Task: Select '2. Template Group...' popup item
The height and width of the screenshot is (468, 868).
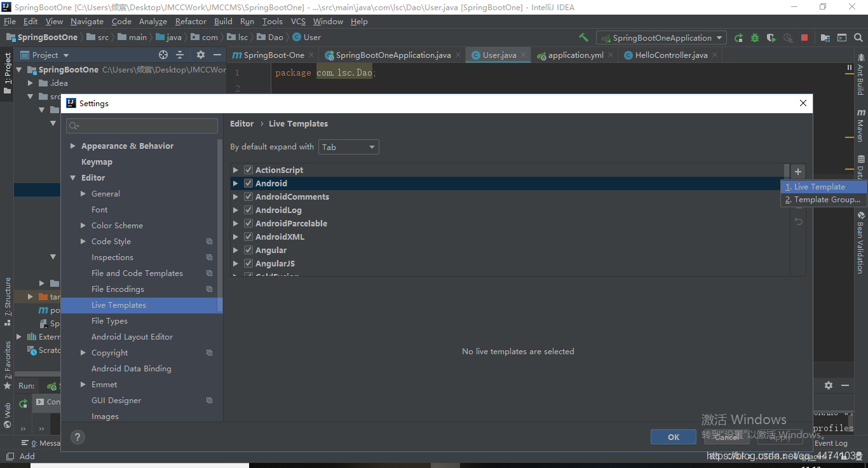Action: (x=824, y=200)
